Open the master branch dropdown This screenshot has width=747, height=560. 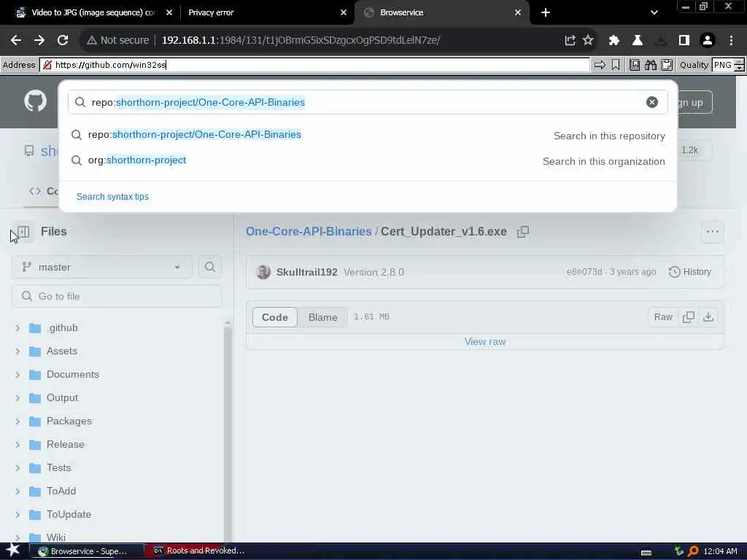[x=102, y=267]
